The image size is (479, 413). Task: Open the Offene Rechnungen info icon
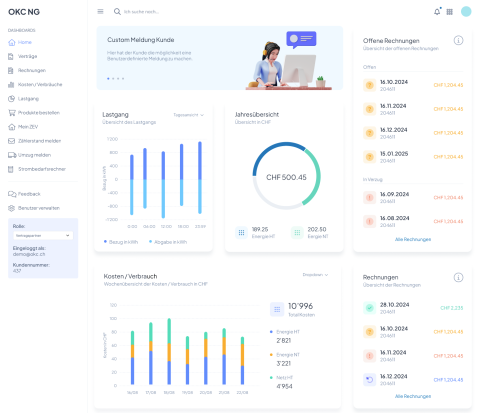(458, 41)
